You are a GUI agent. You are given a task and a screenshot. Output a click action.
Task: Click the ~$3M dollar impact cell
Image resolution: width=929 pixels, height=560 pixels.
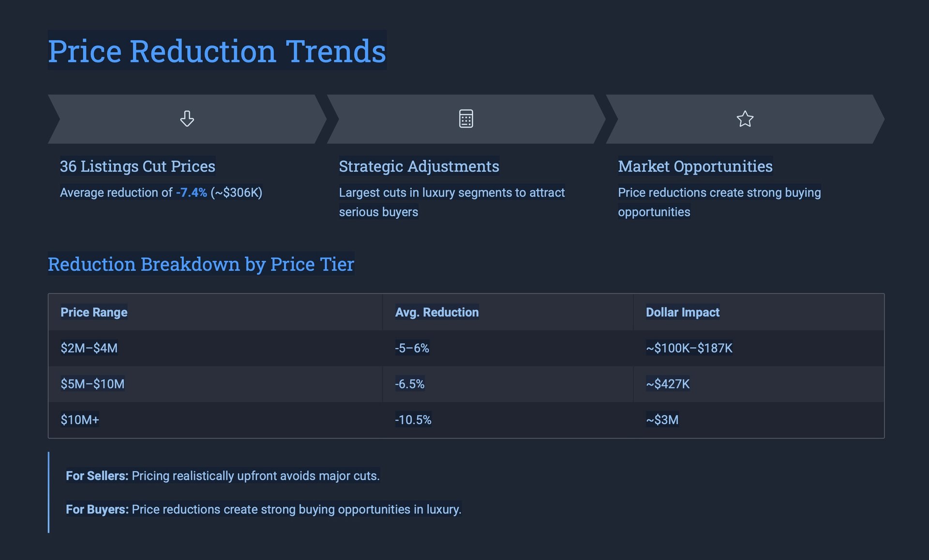[x=662, y=420]
